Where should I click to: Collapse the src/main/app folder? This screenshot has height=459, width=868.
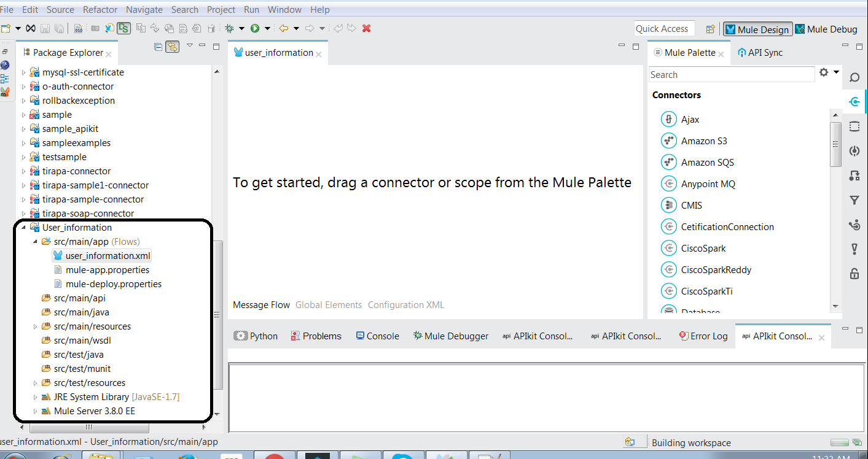(36, 242)
